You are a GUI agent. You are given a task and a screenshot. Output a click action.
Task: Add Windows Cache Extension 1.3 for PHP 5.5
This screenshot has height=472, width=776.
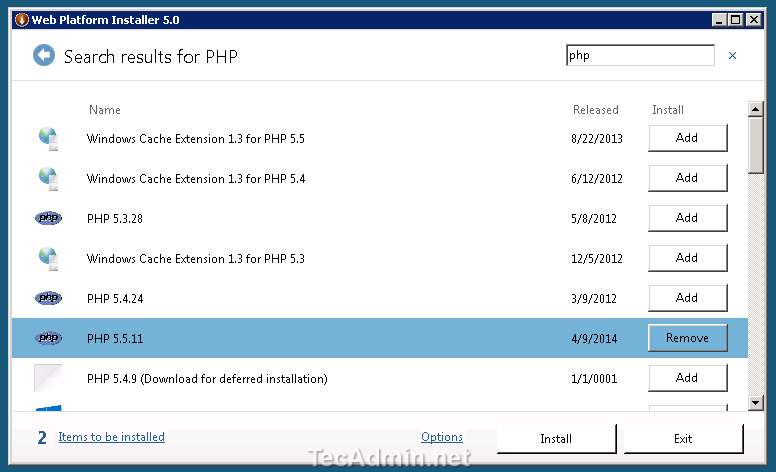coord(687,138)
